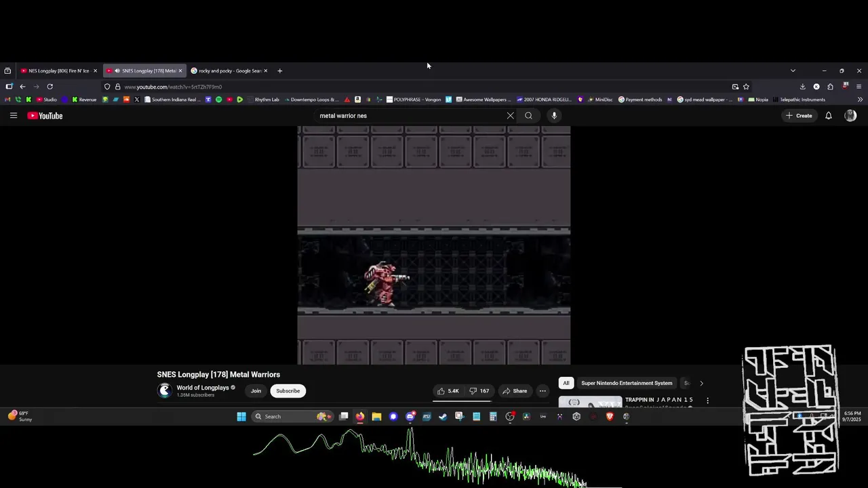This screenshot has height=488, width=868.
Task: Bookmark this page with the star
Action: click(x=746, y=87)
